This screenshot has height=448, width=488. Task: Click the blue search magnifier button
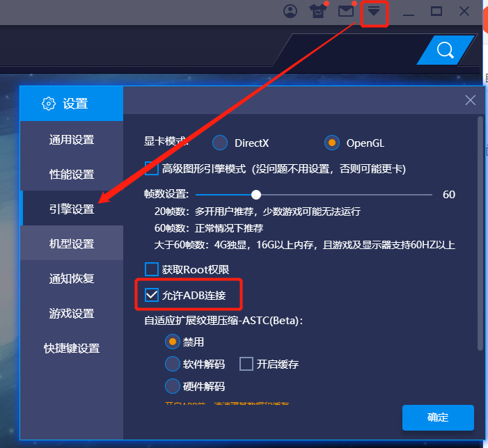[446, 50]
